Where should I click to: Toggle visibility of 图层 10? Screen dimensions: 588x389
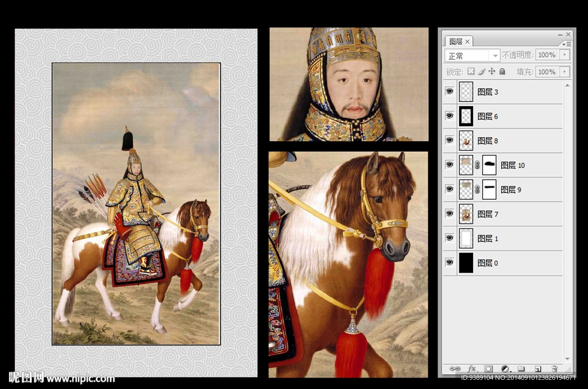[x=450, y=165]
